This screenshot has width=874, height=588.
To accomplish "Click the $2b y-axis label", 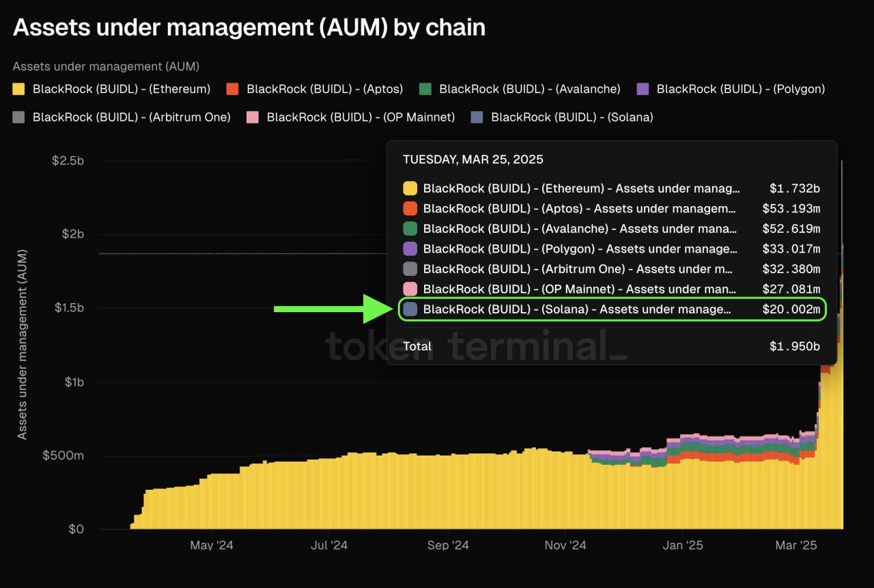I will (72, 234).
